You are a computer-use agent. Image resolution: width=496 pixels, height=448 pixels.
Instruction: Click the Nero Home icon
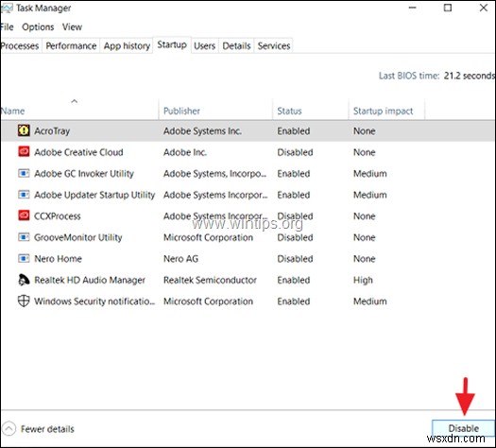pos(24,258)
